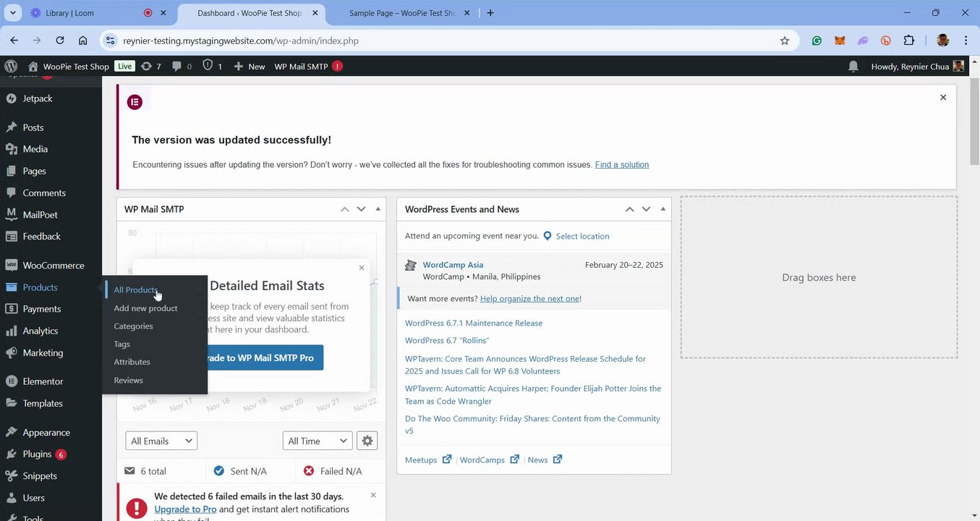
Task: Click the Find a solution link
Action: pos(622,165)
